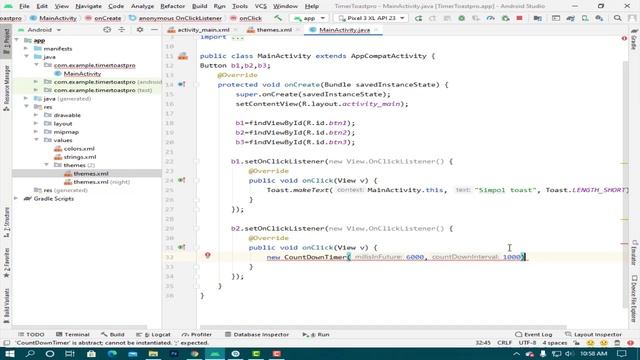This screenshot has height=360, width=640.
Task: Click the related XML gutter icon at line 11
Action: coord(183,56)
